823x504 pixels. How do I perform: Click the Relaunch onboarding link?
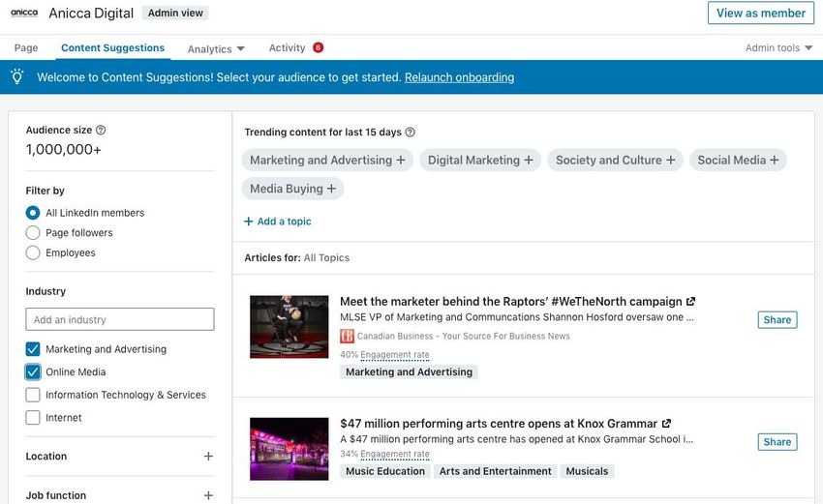pos(459,77)
